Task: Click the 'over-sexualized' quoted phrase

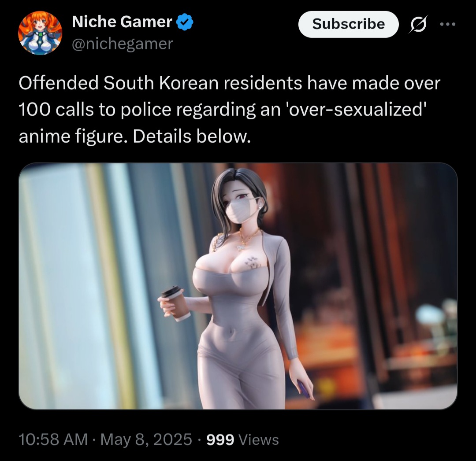Action: pyautogui.click(x=356, y=110)
